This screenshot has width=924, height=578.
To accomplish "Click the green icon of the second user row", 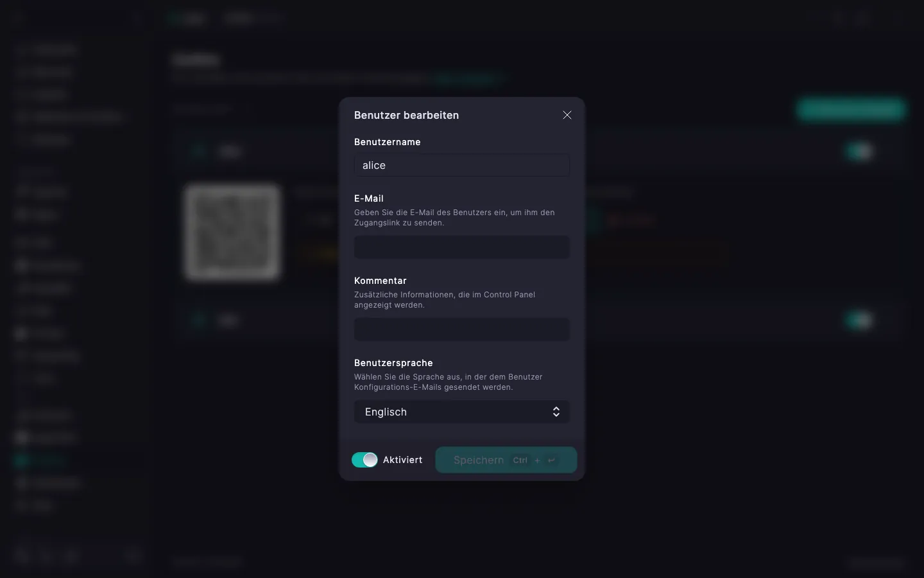I will (x=199, y=320).
